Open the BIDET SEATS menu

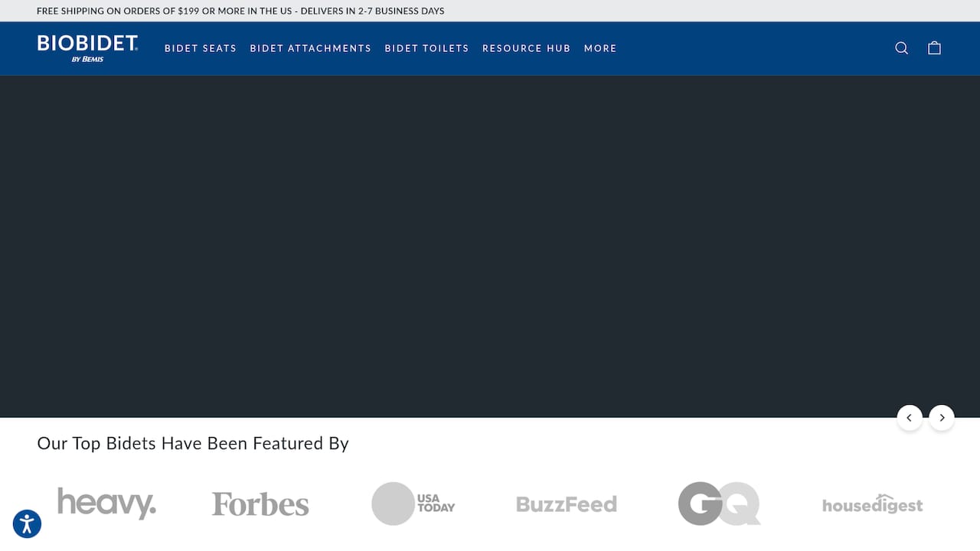201,48
